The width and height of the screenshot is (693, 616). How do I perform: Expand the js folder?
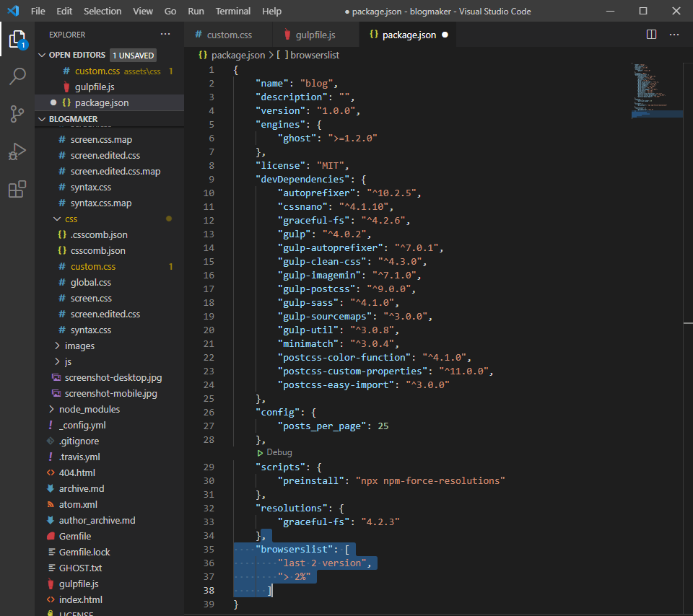57,361
